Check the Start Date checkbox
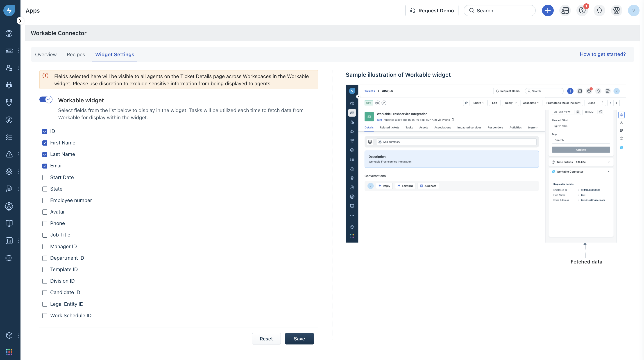The width and height of the screenshot is (644, 360). (45, 177)
